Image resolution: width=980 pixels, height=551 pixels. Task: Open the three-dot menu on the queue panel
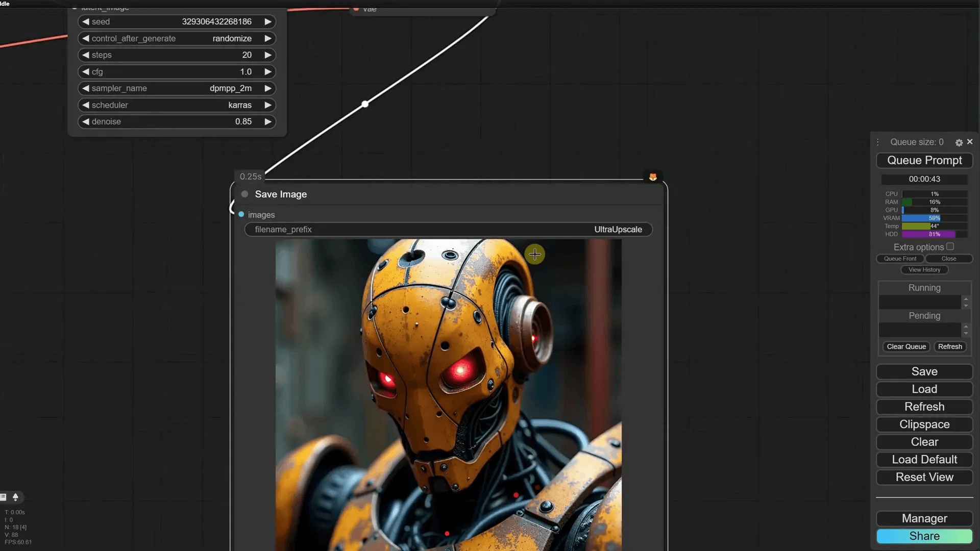point(878,142)
